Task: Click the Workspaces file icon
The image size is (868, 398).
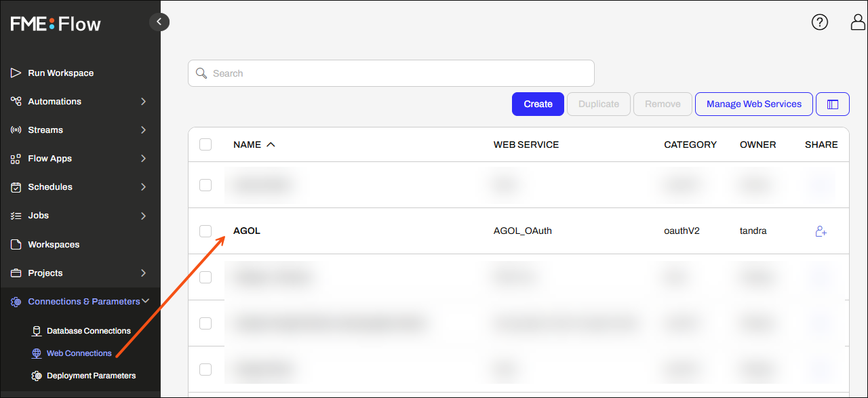Action: click(x=16, y=244)
